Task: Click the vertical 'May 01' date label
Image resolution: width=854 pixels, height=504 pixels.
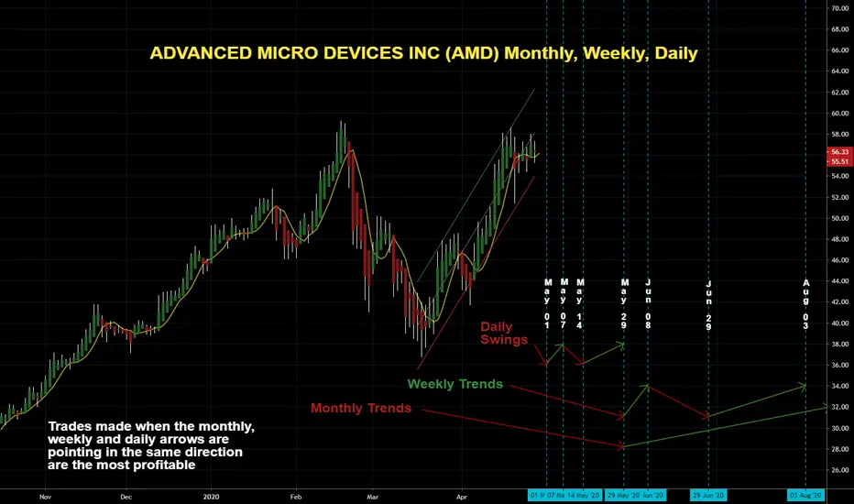Action: 548,304
